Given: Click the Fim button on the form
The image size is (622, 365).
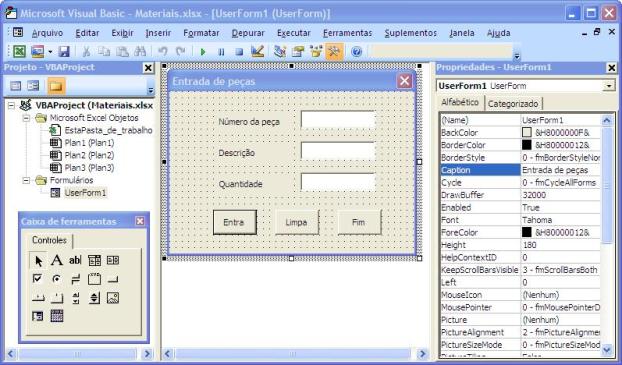Looking at the screenshot, I should (359, 222).
